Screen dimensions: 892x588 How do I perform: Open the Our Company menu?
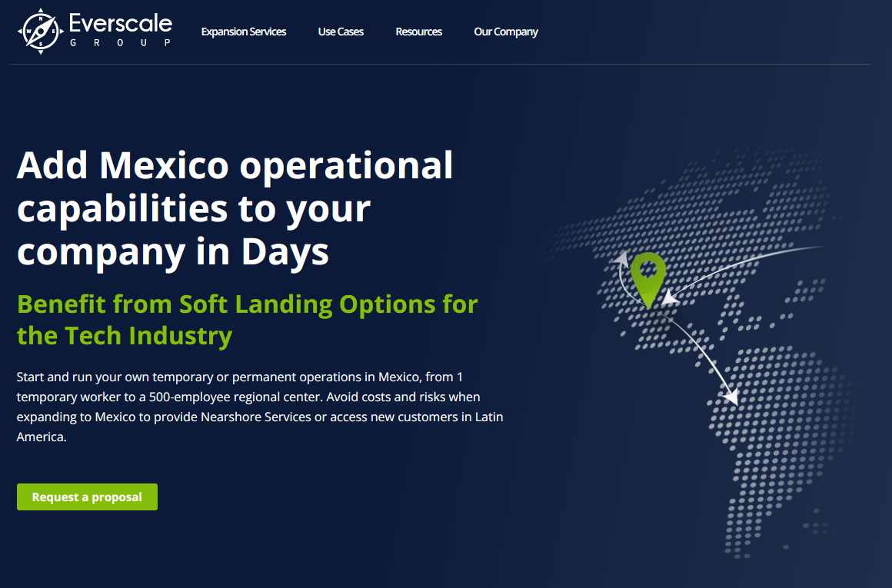pos(506,32)
